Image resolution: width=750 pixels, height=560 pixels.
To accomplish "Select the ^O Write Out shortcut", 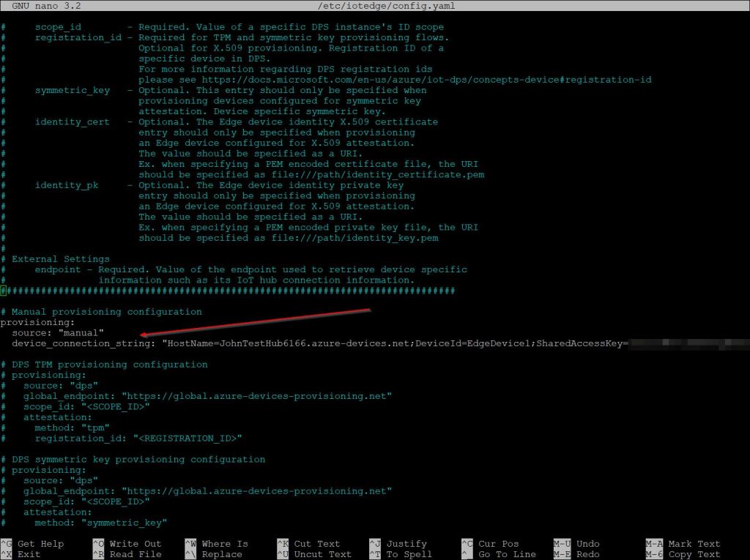I will pos(126,544).
